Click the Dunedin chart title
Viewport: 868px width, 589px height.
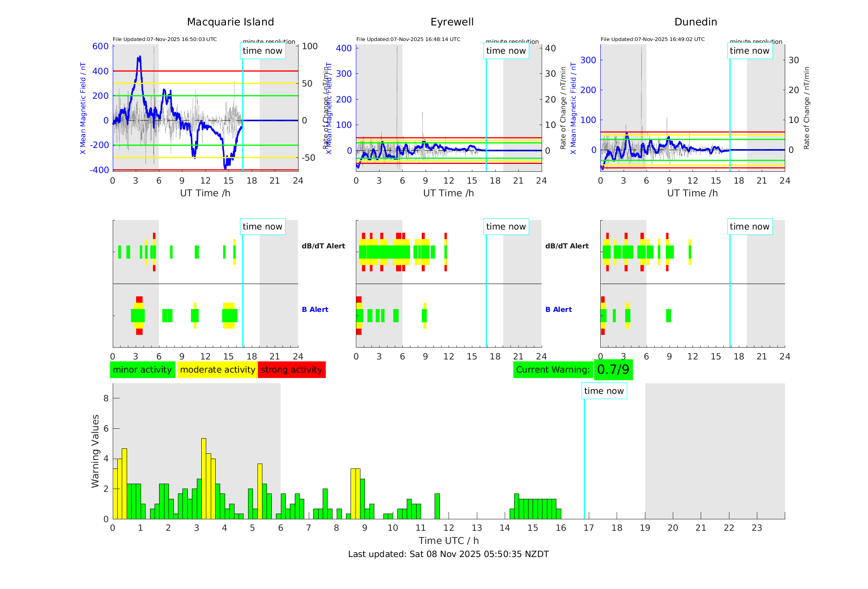click(x=695, y=22)
